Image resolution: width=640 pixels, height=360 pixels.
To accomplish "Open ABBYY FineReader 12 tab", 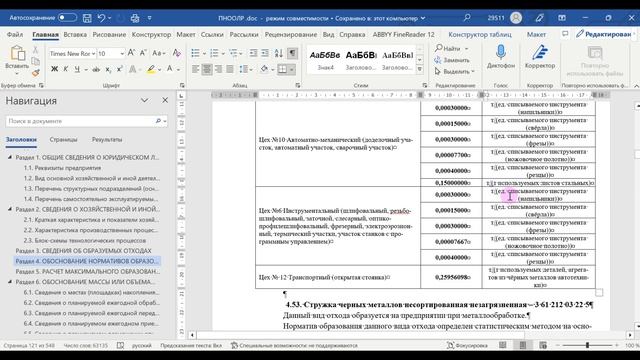I will coord(403,35).
